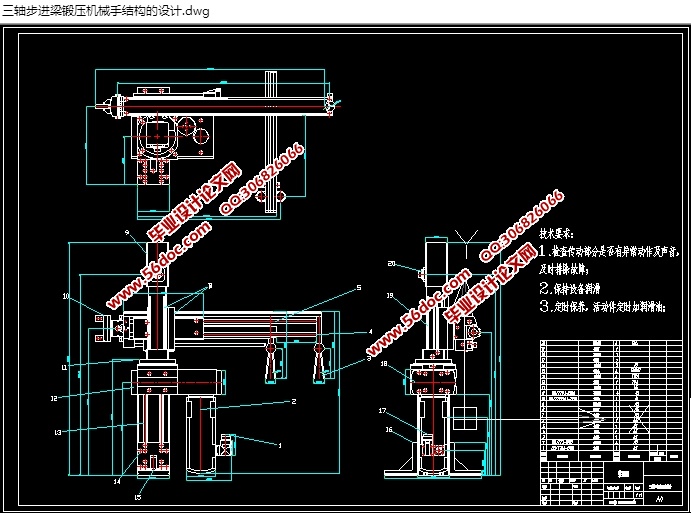Select part callout number 9 label

click(x=127, y=232)
